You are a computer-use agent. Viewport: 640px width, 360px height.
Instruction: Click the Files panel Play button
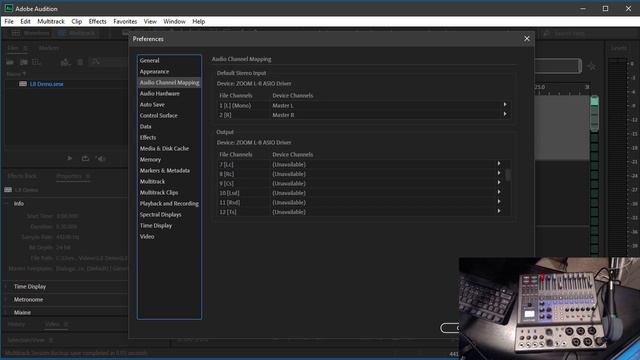tap(69, 158)
